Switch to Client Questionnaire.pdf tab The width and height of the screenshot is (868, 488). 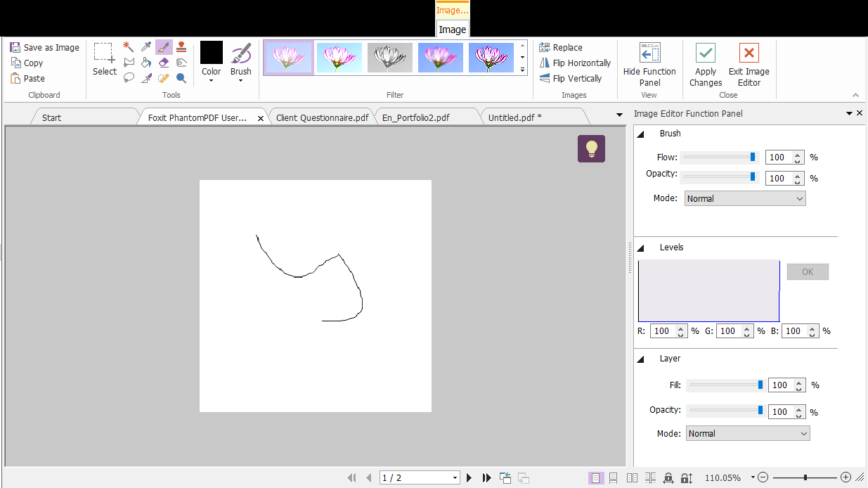point(322,117)
